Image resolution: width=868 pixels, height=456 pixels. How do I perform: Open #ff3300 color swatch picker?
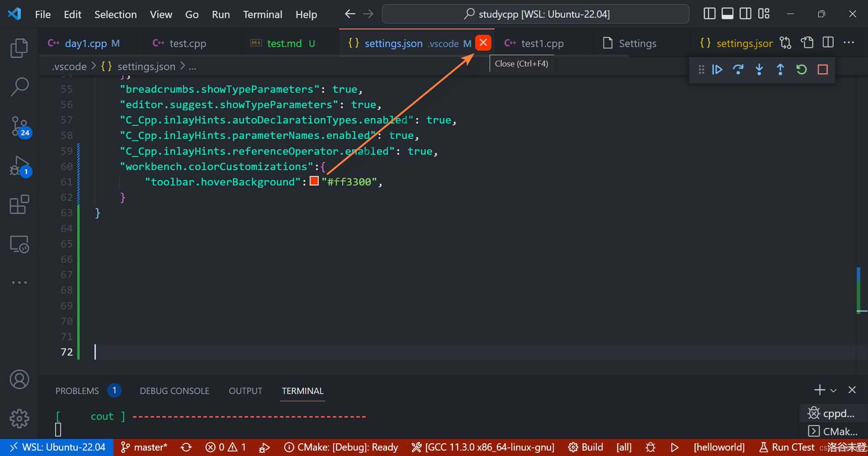click(x=314, y=181)
